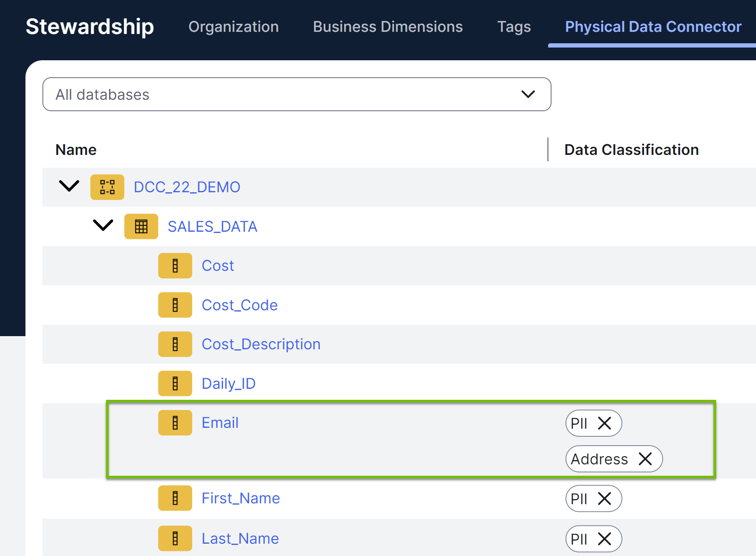Screen dimensions: 756x556
Task: Collapse the SALES_DATA table node
Action: tap(102, 226)
